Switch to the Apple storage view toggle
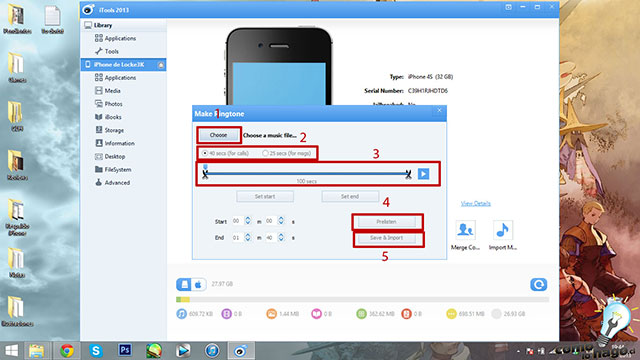The image size is (640, 360). coord(198,284)
